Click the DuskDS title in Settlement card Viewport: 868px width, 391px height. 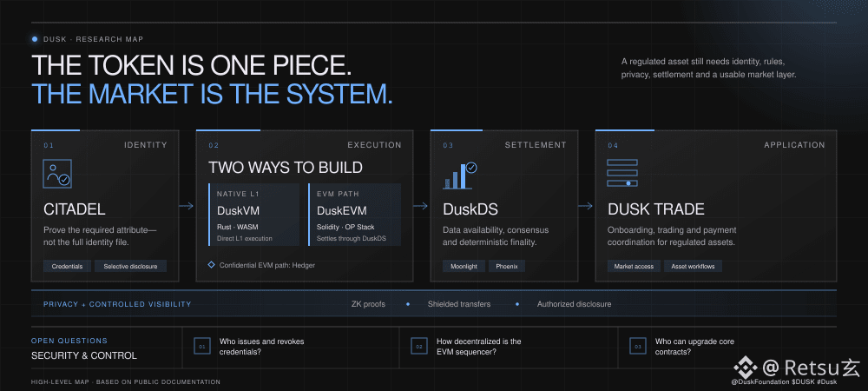click(x=470, y=210)
